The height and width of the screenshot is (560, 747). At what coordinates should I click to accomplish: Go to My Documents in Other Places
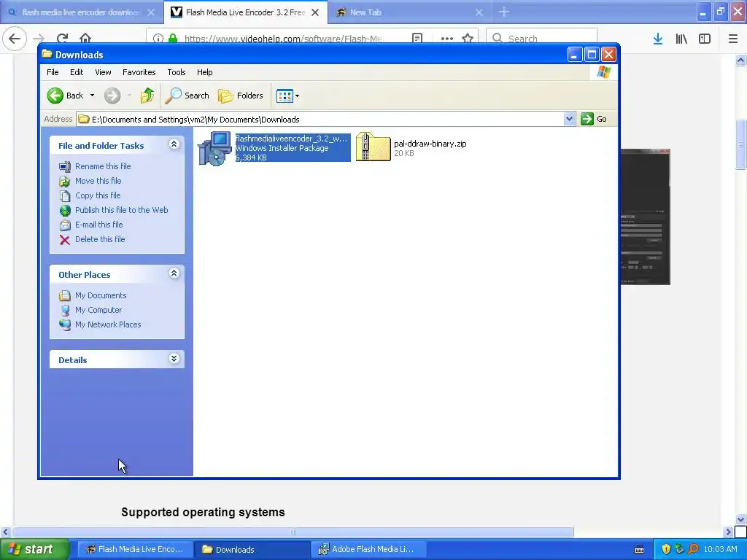101,296
